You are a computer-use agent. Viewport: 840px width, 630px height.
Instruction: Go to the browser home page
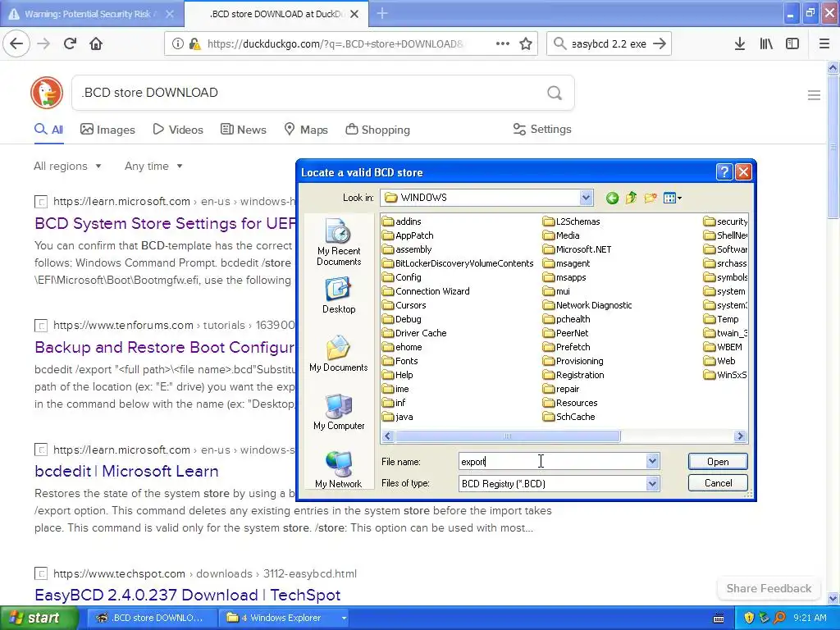coord(96,43)
